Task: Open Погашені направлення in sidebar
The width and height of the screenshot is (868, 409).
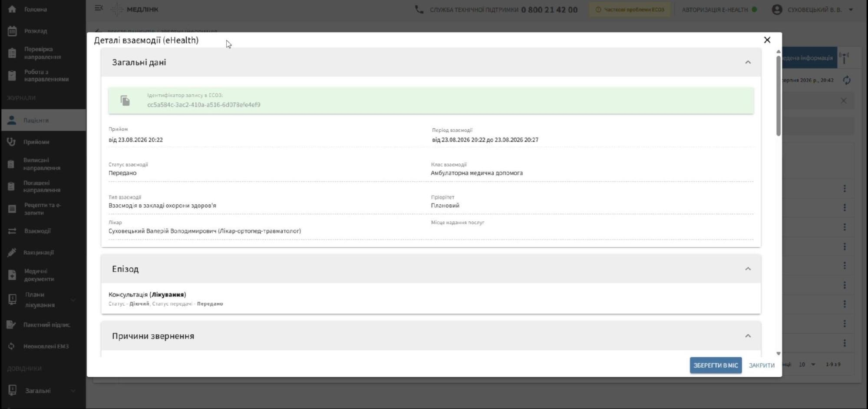Action: pyautogui.click(x=42, y=186)
